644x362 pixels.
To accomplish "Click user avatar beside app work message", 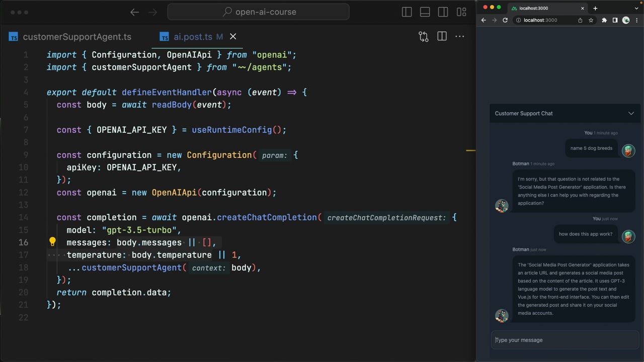I will click(628, 236).
